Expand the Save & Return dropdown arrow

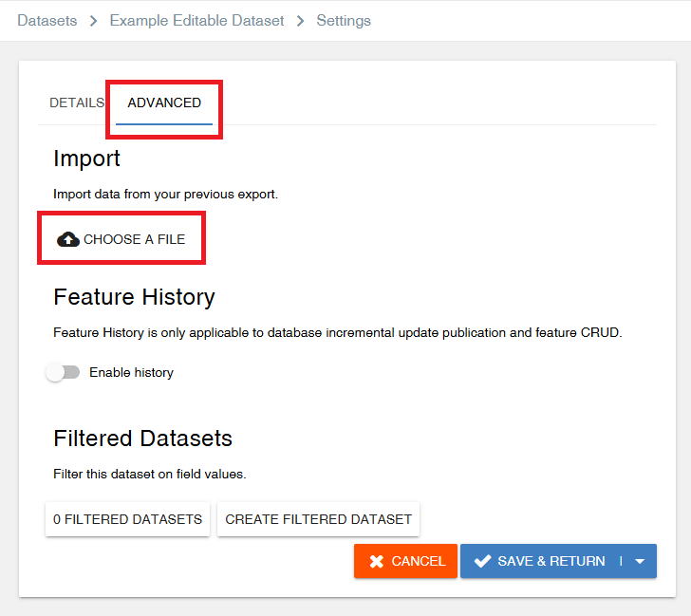pos(640,561)
